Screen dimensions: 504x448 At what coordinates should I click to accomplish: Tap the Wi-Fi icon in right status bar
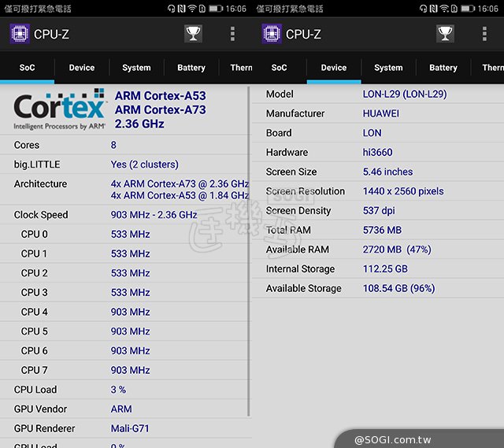pos(444,9)
